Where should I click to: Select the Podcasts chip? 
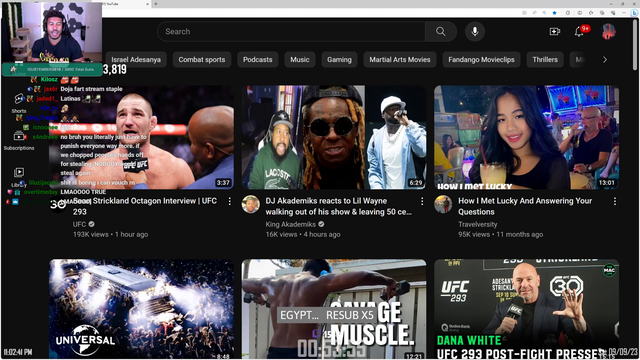[258, 60]
